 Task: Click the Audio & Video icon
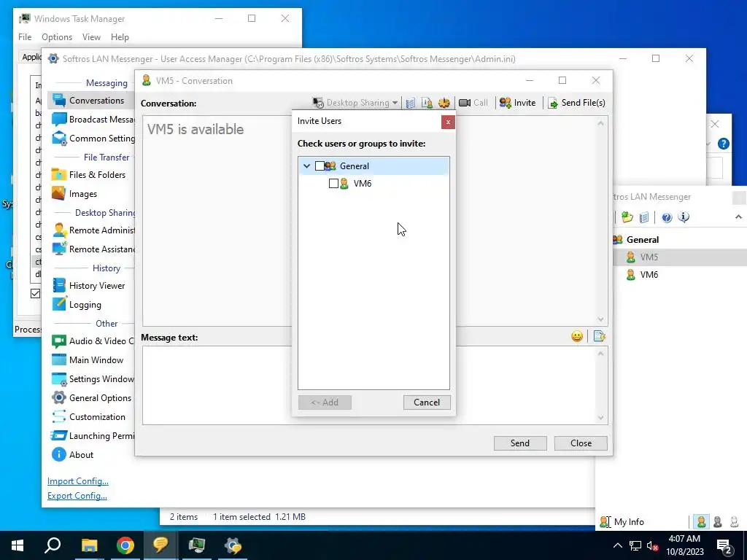[x=59, y=341]
